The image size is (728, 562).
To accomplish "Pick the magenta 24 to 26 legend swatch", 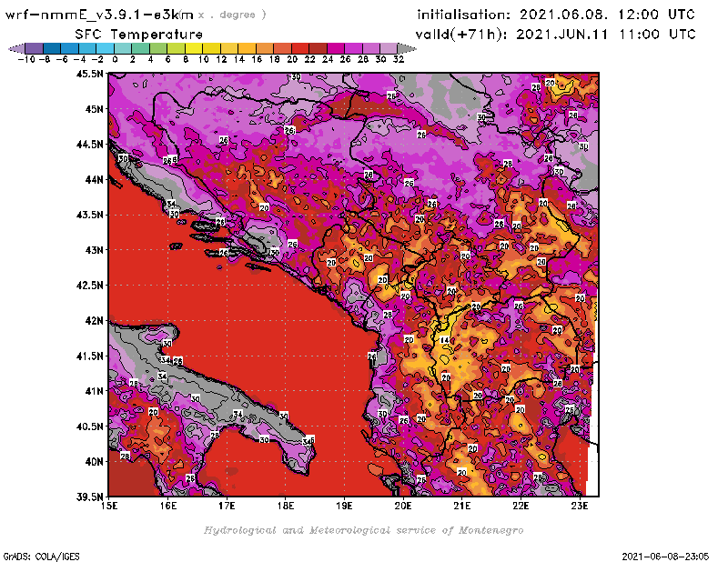I will click(x=336, y=48).
